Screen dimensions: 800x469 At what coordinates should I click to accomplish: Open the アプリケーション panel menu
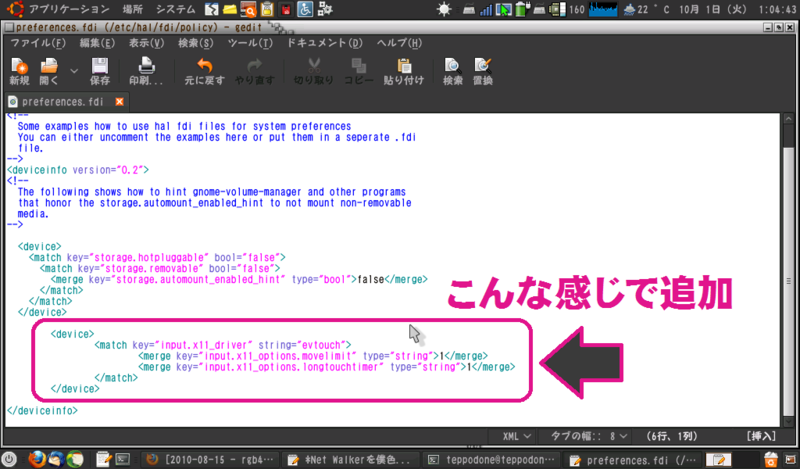coord(69,9)
